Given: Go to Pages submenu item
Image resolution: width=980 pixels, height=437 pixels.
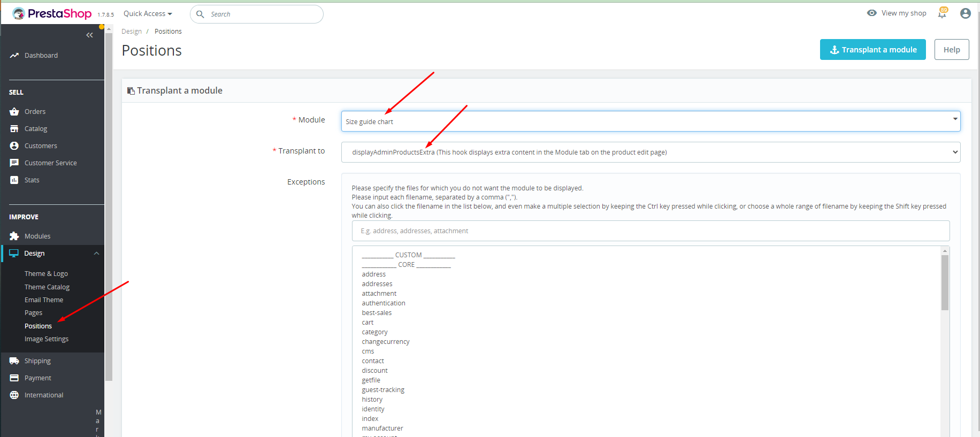Looking at the screenshot, I should point(33,313).
